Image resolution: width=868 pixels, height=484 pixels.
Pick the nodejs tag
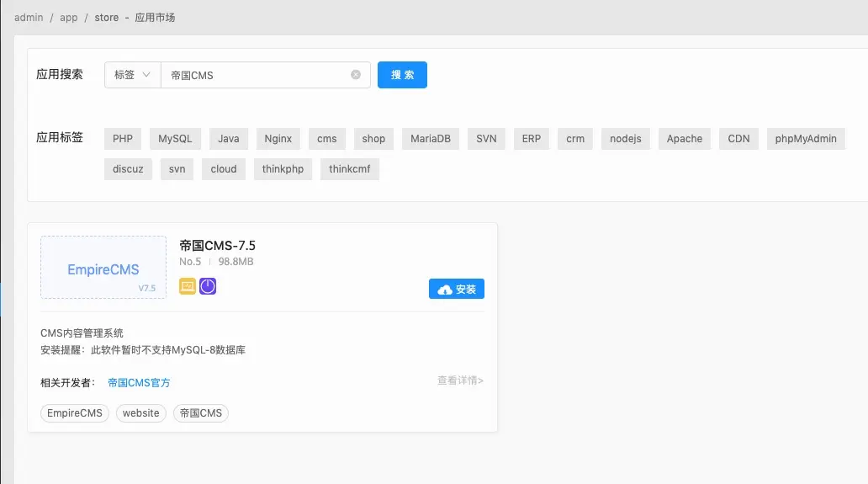tap(626, 138)
